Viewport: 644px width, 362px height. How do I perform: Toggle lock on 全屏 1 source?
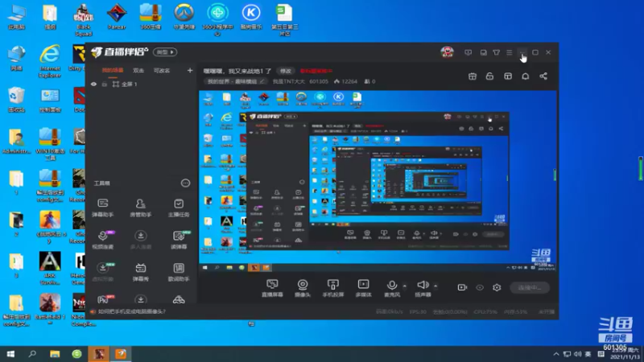click(x=105, y=84)
